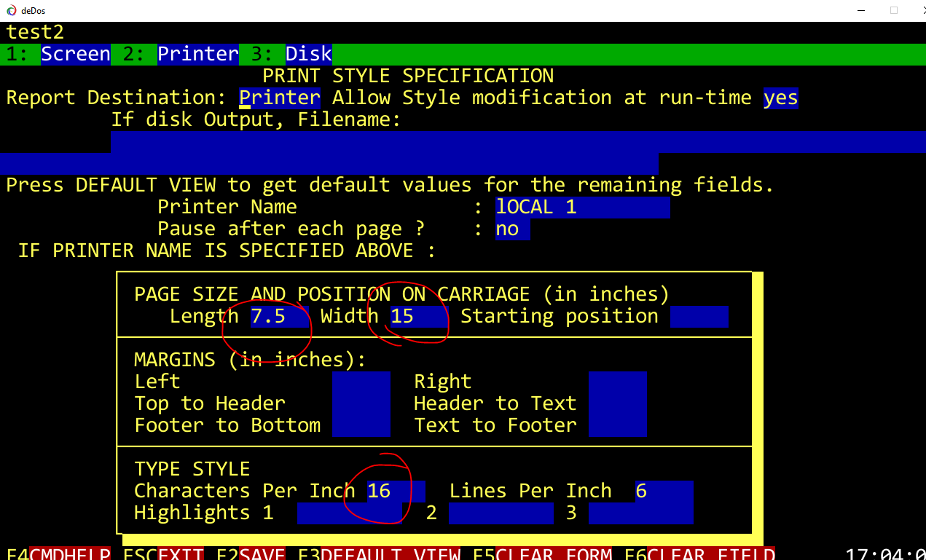Click the Lines Per Inch field 6
The image size is (926, 560).
[664, 492]
